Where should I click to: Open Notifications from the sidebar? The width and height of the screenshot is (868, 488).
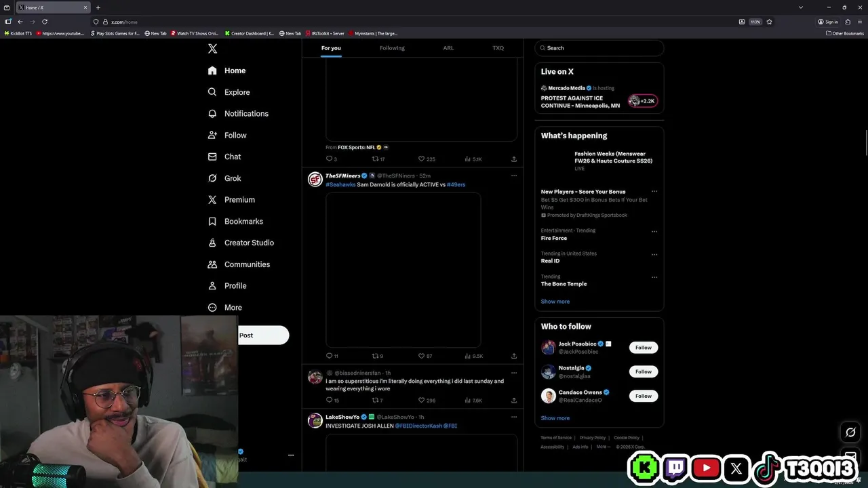[238, 114]
